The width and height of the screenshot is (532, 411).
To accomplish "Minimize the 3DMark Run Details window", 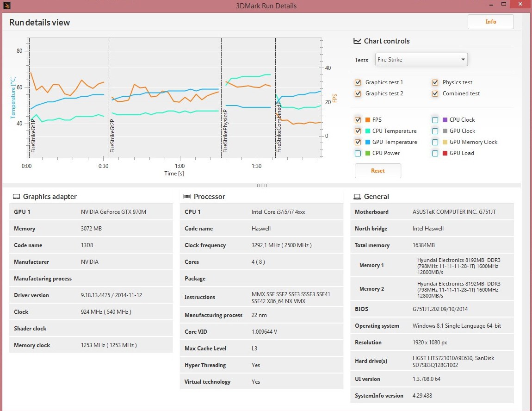I will coord(491,5).
